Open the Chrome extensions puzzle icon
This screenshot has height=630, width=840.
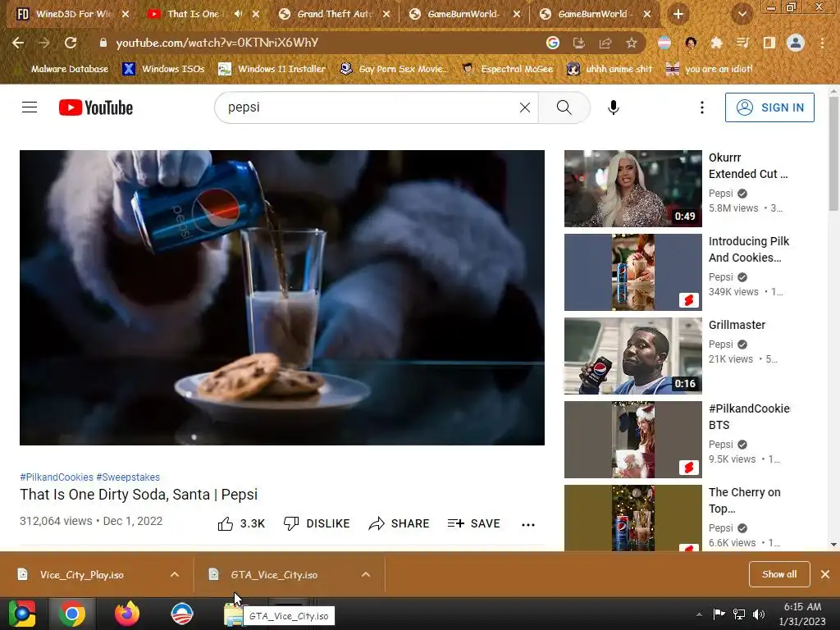tap(717, 43)
